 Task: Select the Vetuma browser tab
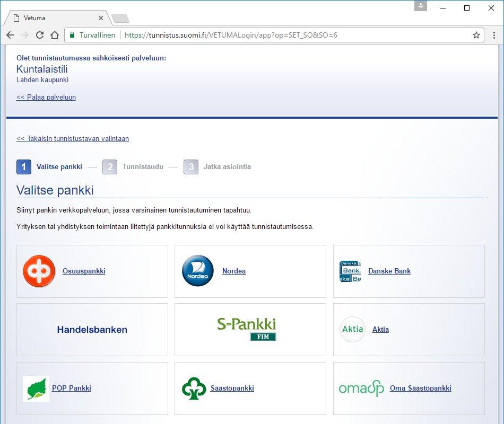[x=58, y=18]
